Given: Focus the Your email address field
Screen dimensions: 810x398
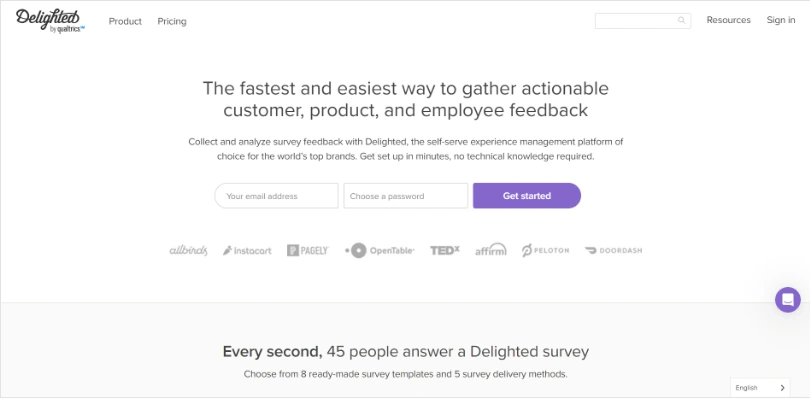Looking at the screenshot, I should [x=276, y=196].
